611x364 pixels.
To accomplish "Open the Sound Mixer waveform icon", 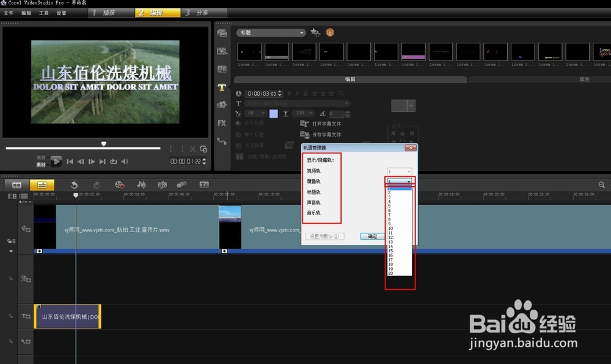I will click(x=141, y=184).
